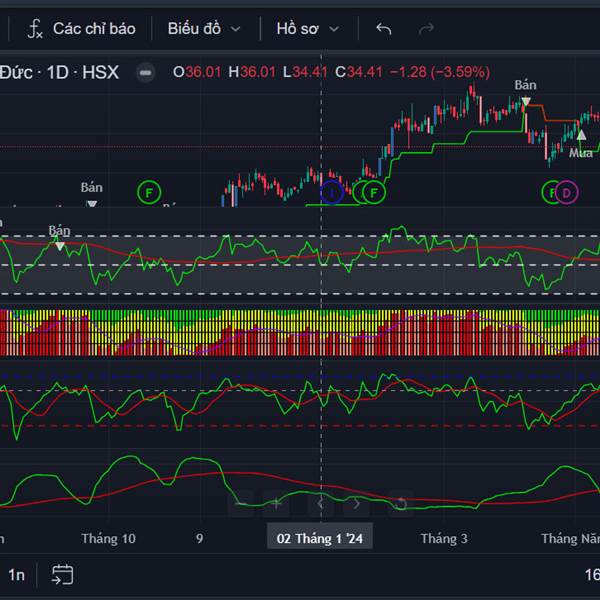
Task: Click the green F circle below the January breakout
Action: (374, 192)
